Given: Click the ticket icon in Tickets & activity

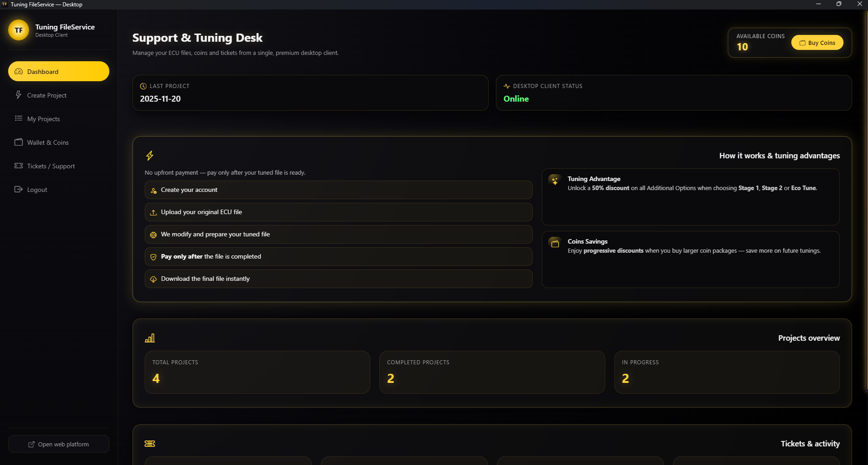Looking at the screenshot, I should pos(150,444).
